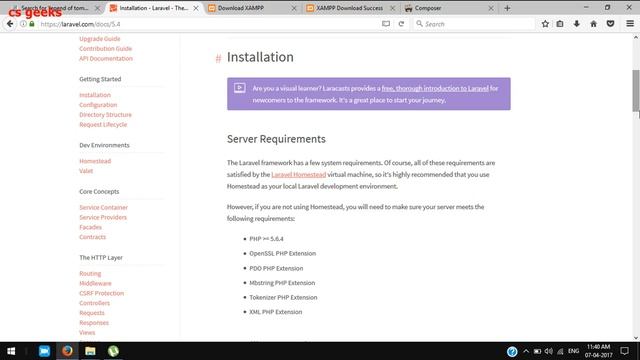Show bookmarks list icon
The width and height of the screenshot is (640, 360).
pos(560,24)
